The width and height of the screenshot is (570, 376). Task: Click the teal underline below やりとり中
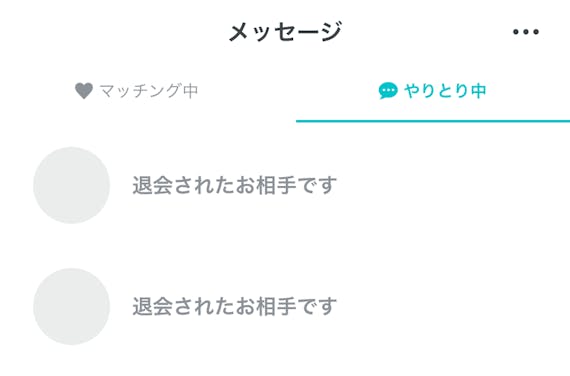(x=433, y=121)
